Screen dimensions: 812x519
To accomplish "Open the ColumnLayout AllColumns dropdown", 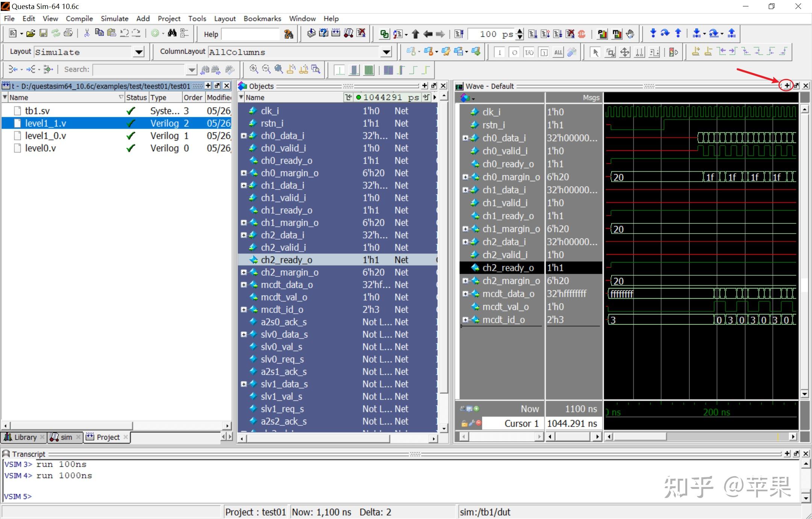I will [x=386, y=52].
